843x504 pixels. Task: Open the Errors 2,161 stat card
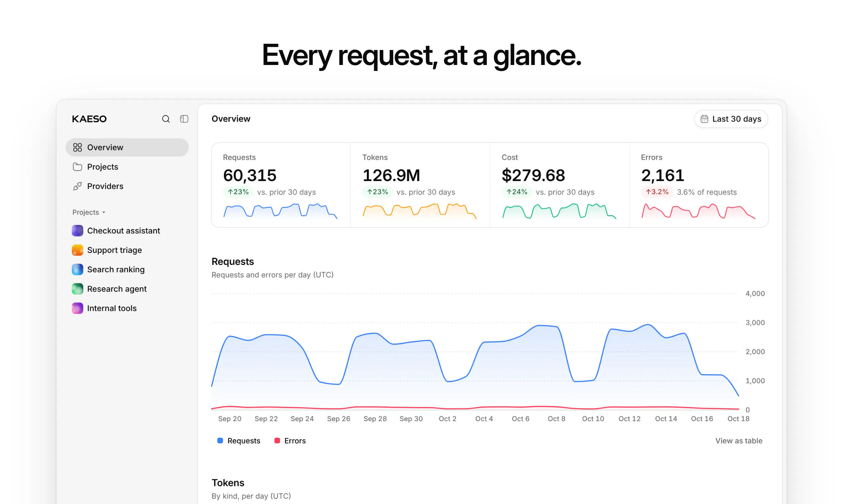pyautogui.click(x=699, y=185)
